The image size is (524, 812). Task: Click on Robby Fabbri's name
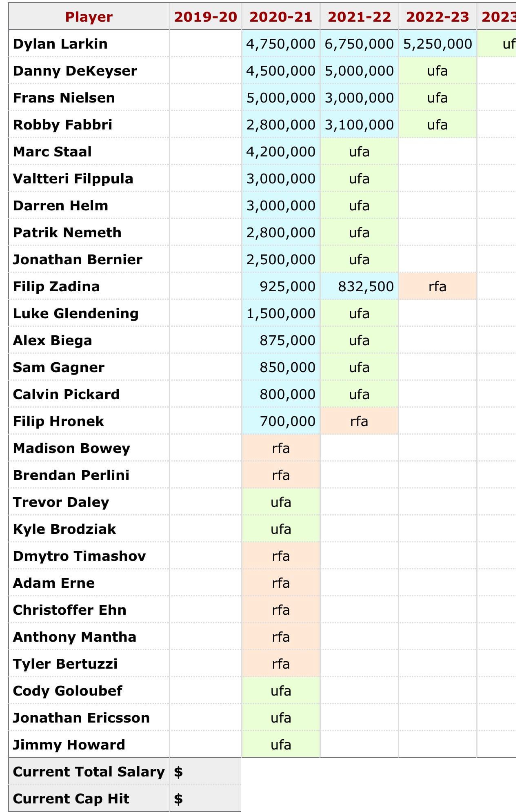click(x=62, y=125)
